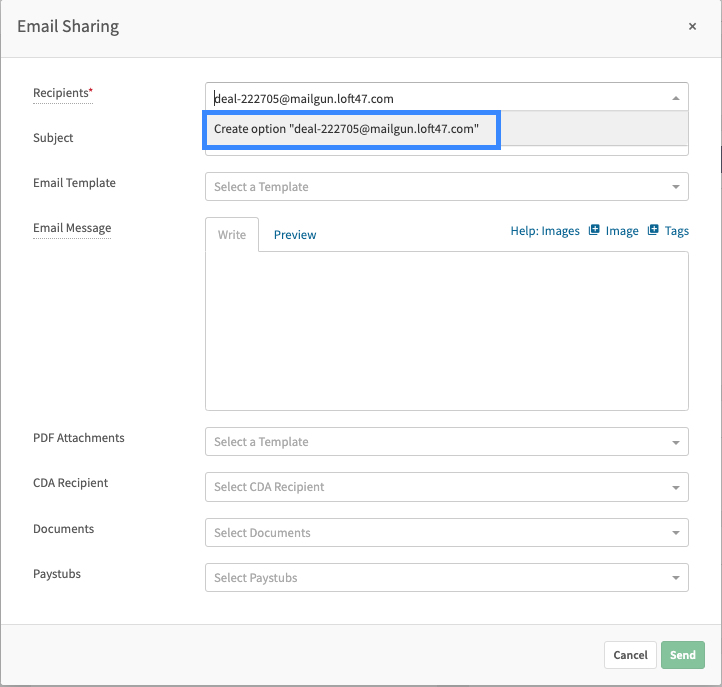
Task: Click the Email Message label
Action: pos(72,228)
